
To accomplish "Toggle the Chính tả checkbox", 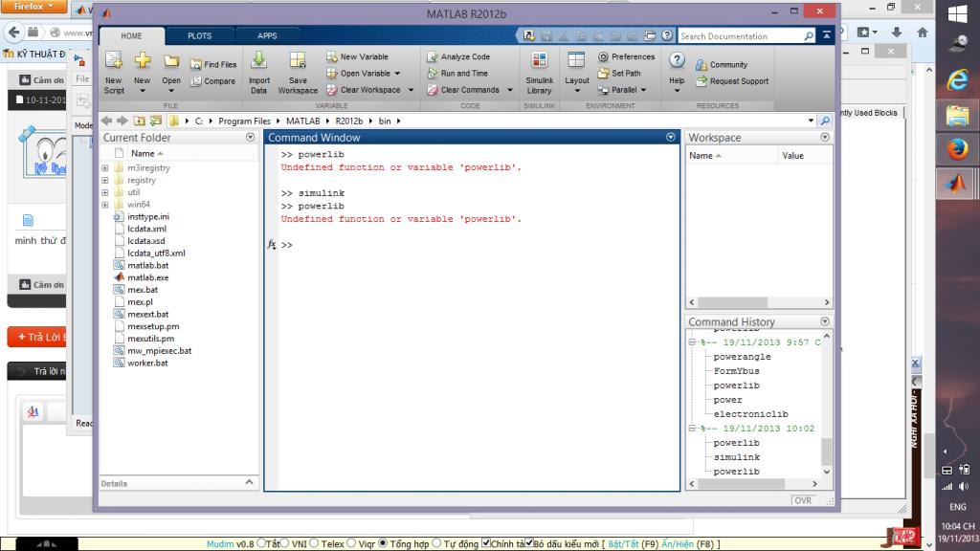I will click(x=486, y=544).
